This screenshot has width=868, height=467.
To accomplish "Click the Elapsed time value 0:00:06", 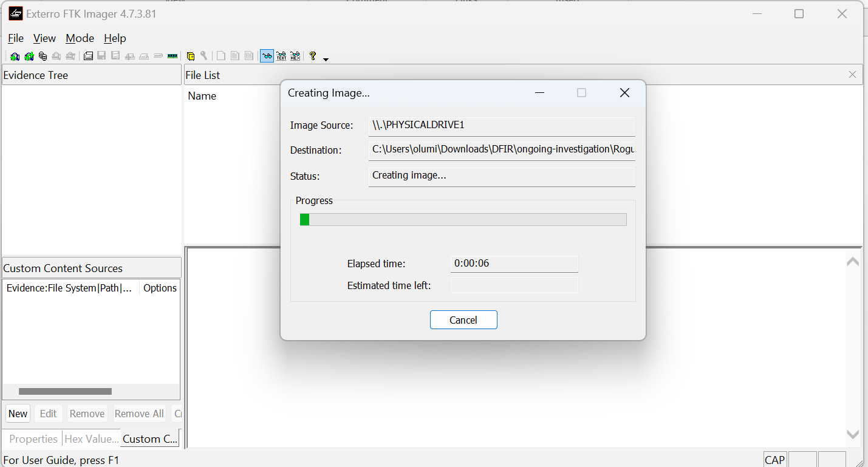I will 514,264.
